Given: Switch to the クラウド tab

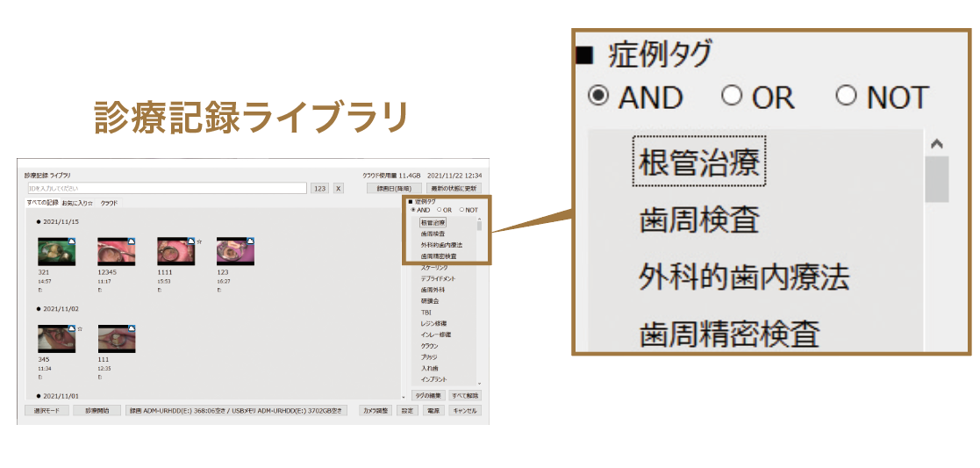Looking at the screenshot, I should (109, 203).
